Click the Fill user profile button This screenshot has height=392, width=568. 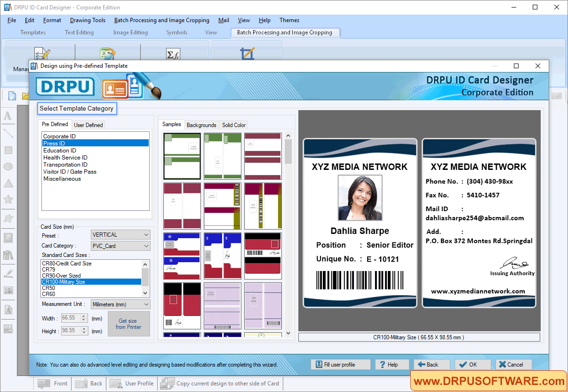pos(340,364)
